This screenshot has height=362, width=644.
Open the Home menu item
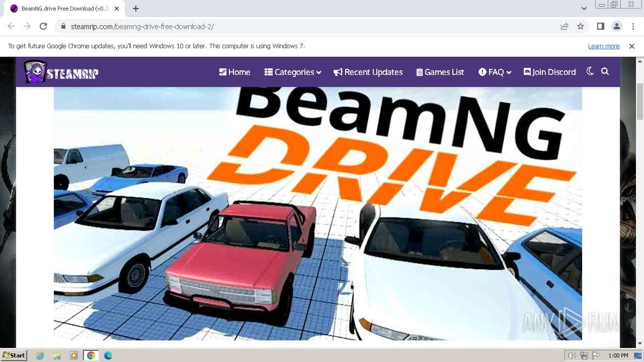(x=234, y=72)
